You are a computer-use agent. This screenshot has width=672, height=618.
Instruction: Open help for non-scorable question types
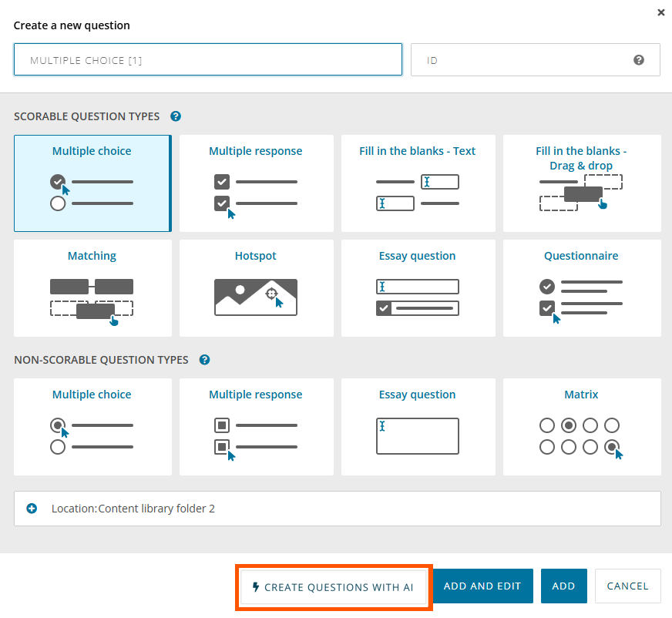(204, 360)
